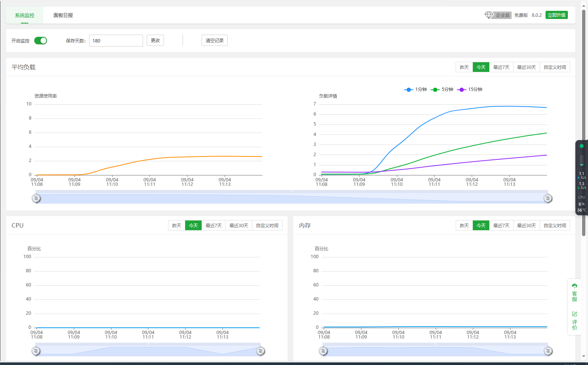
Task: Grab the left handle of 内存 zoom slider
Action: click(323, 351)
